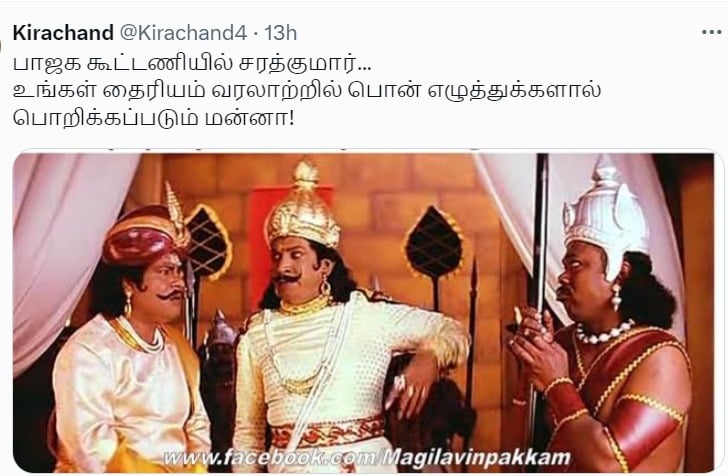Click the @Kirachand4 handle
728x476 pixels.
183,33
